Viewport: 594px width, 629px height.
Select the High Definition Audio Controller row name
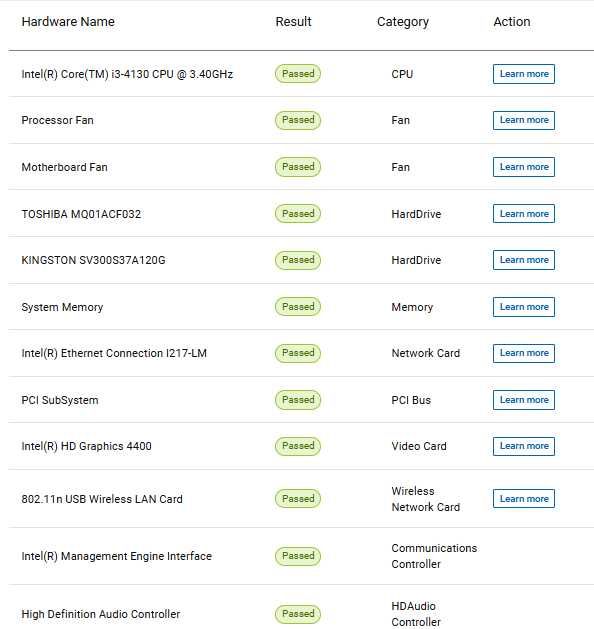(x=101, y=614)
